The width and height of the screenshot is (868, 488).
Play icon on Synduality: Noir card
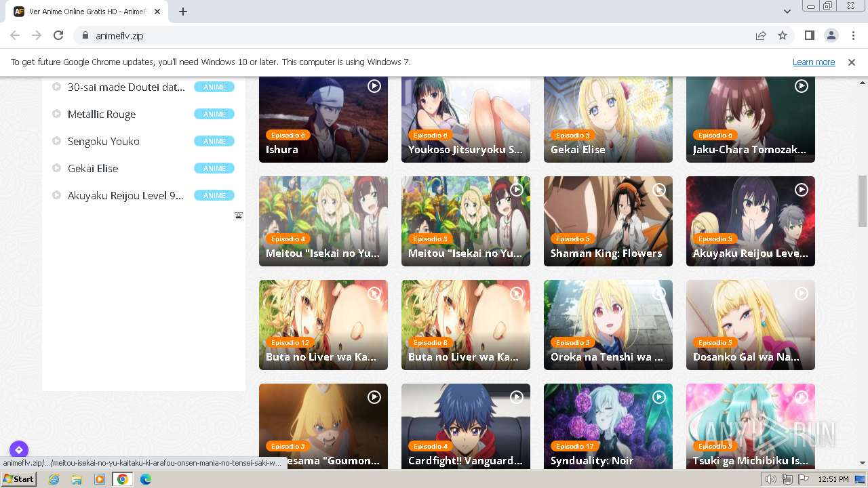pos(659,397)
